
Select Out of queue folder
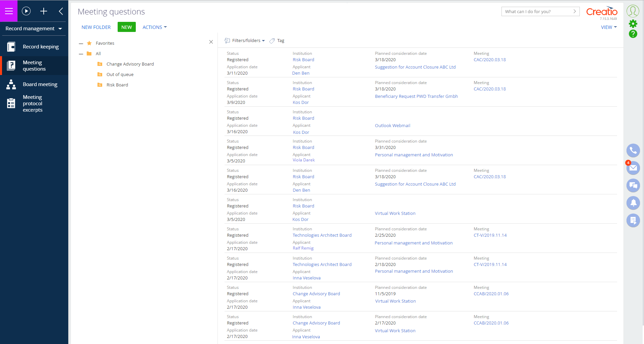(x=120, y=74)
